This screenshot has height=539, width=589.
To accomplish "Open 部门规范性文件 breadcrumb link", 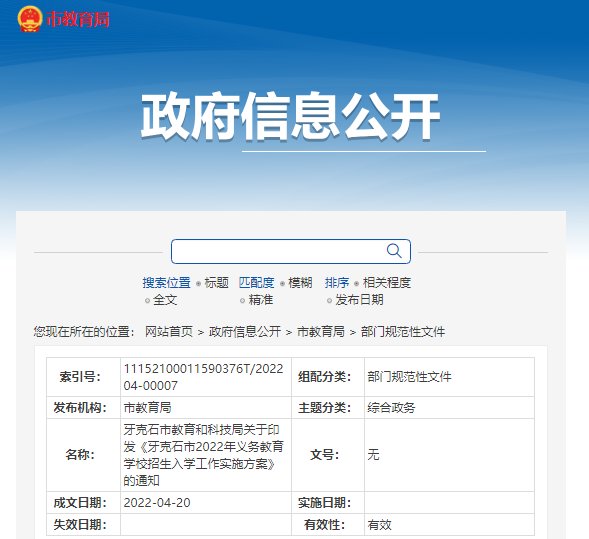I will coord(403,332).
